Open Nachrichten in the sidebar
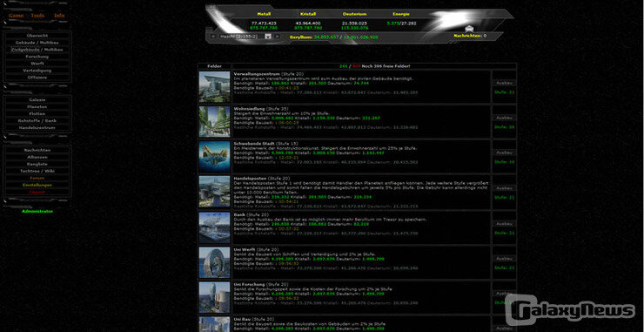 coord(37,150)
